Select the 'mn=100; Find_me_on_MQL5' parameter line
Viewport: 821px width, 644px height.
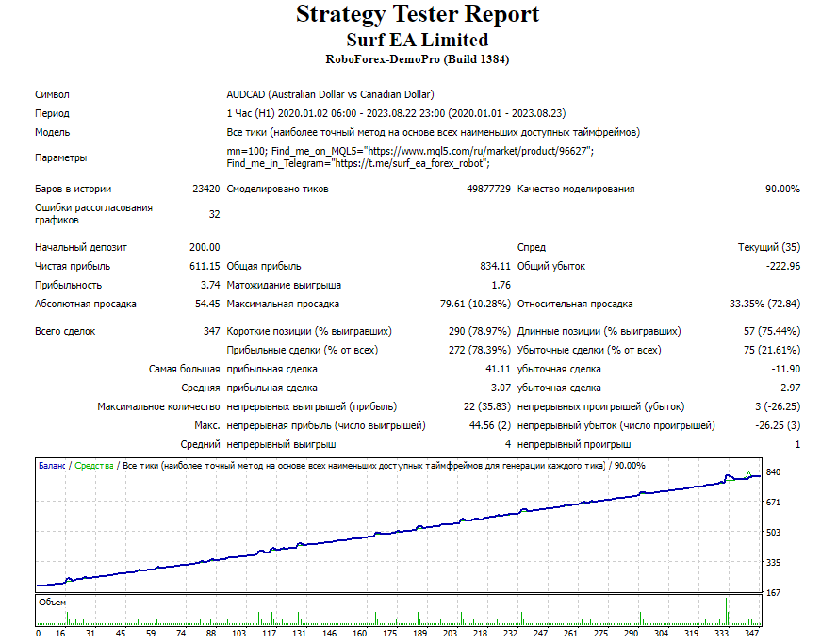(410, 151)
